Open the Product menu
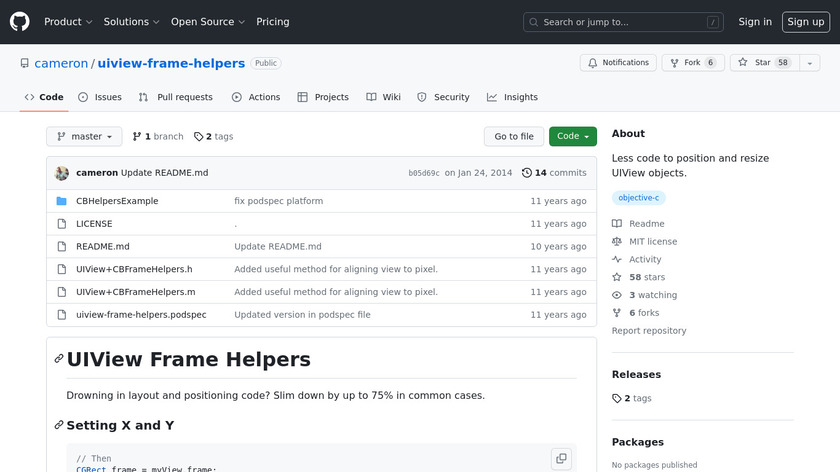 pyautogui.click(x=68, y=22)
